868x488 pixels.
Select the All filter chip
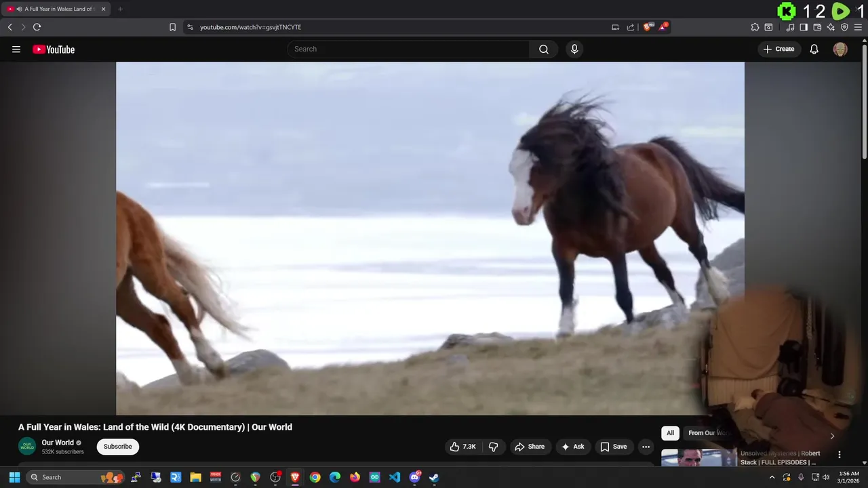click(x=670, y=433)
